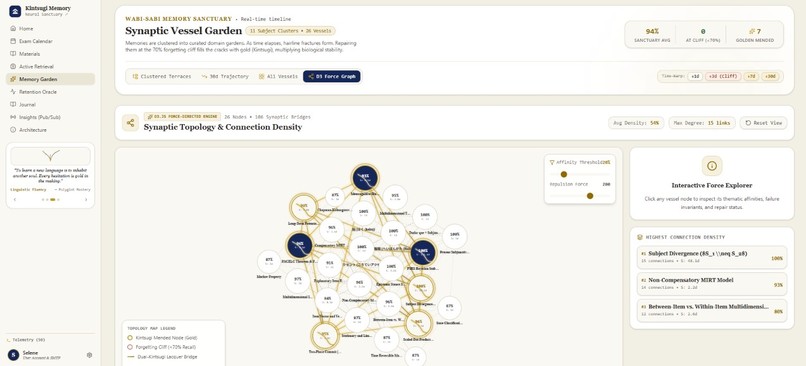Click the Memory Garden sidebar icon

pyautogui.click(x=13, y=79)
